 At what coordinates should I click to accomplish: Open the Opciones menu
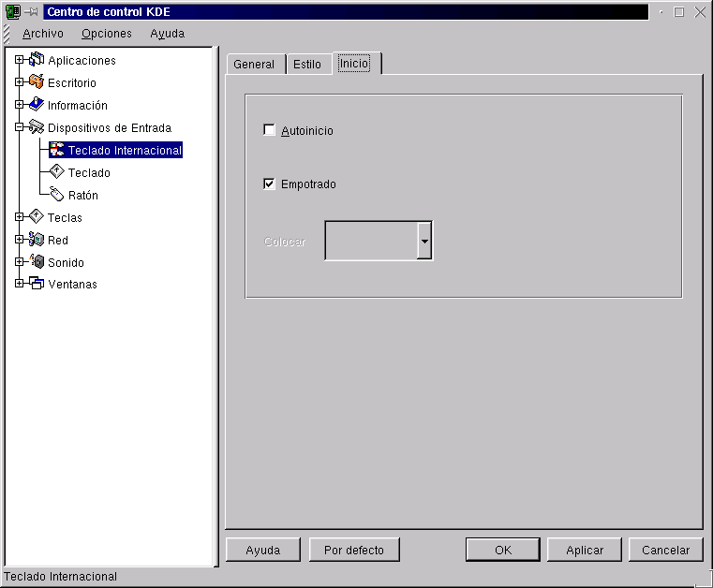[x=107, y=33]
